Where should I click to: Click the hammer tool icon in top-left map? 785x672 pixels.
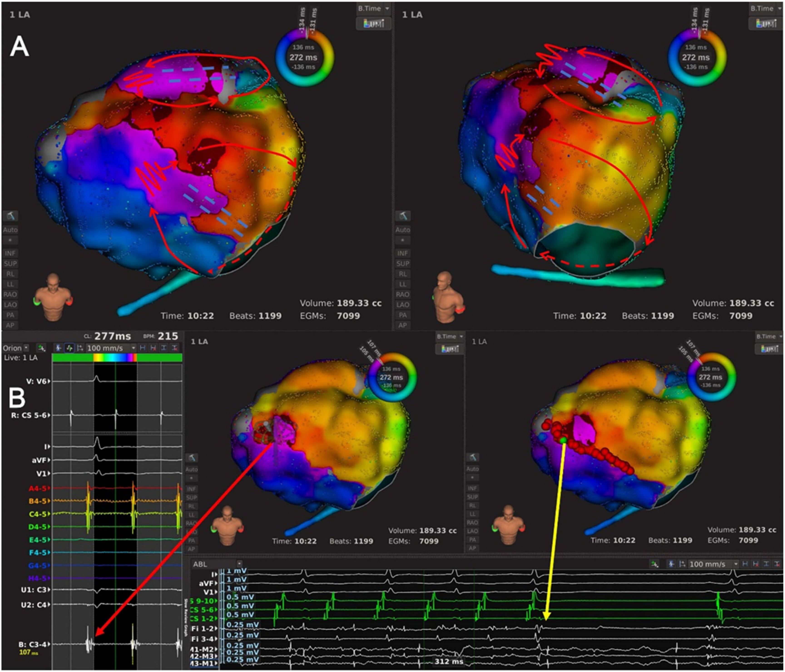point(10,216)
